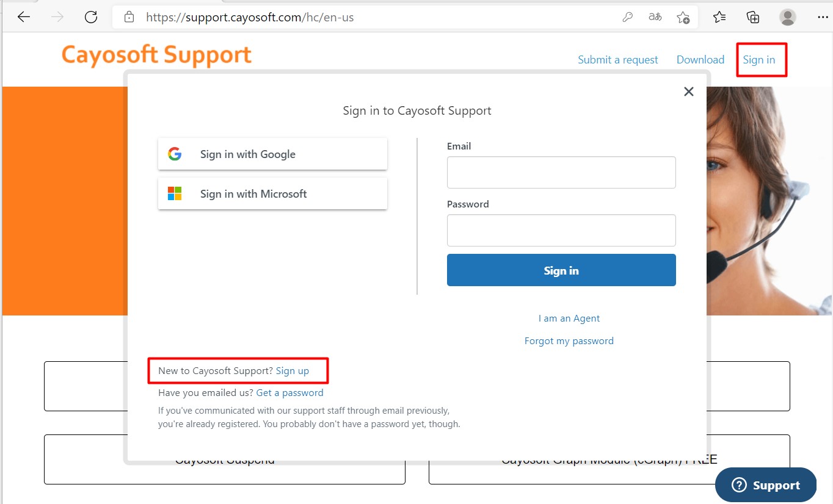Screen dimensions: 833x504
Task: Reload the page with refresh icon
Action: (91, 17)
